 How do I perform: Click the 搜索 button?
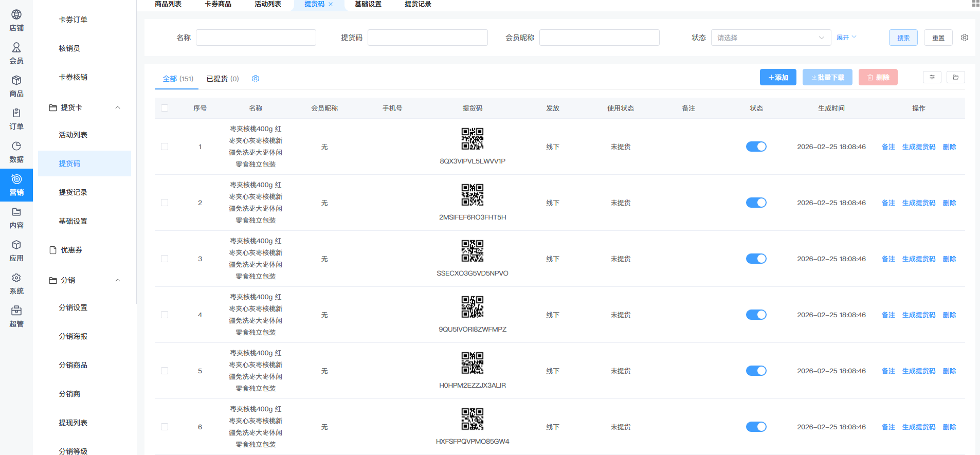coord(903,38)
